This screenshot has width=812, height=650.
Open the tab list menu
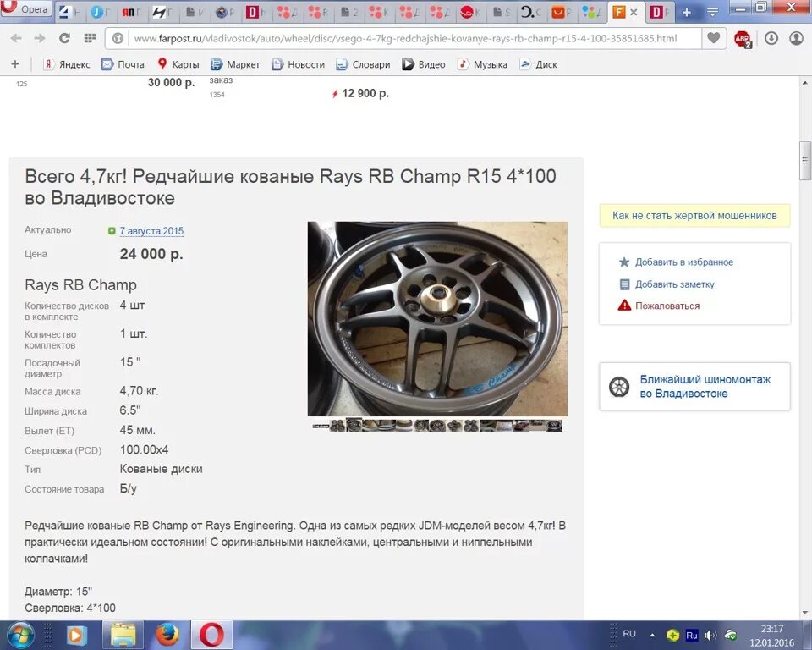(x=712, y=12)
